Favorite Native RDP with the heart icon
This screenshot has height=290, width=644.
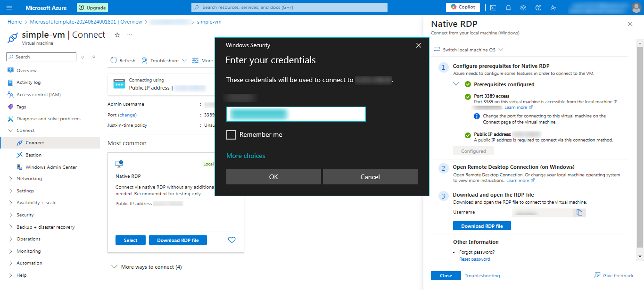coord(231,240)
